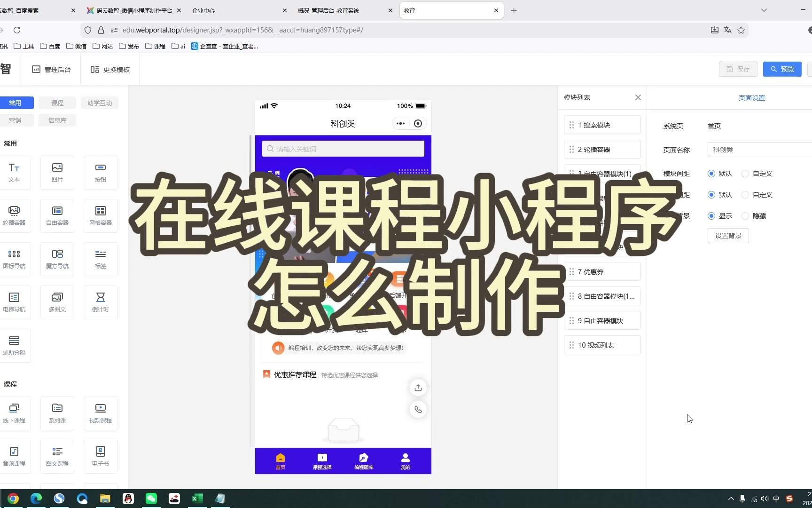
Task: Tap the phone call floating icon
Action: point(418,409)
